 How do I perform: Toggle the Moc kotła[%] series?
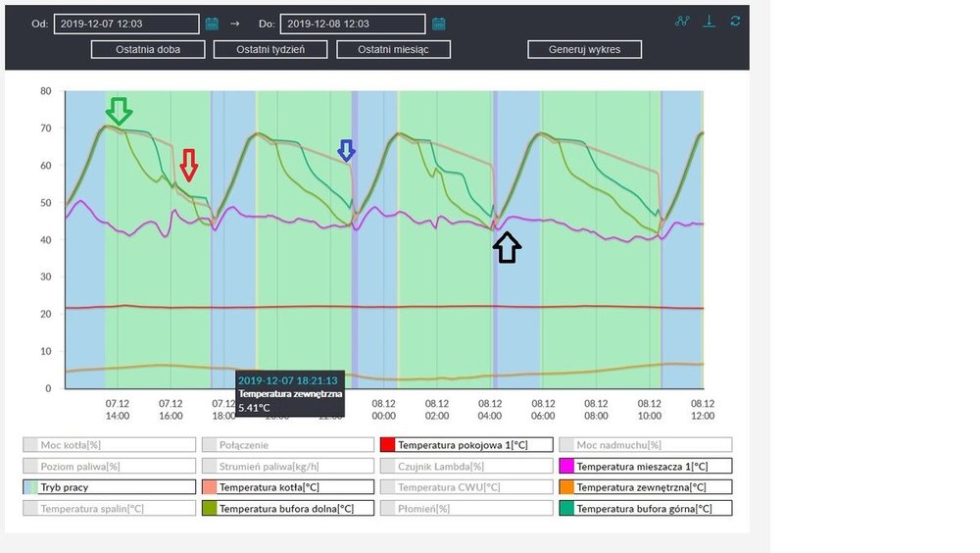pyautogui.click(x=109, y=444)
